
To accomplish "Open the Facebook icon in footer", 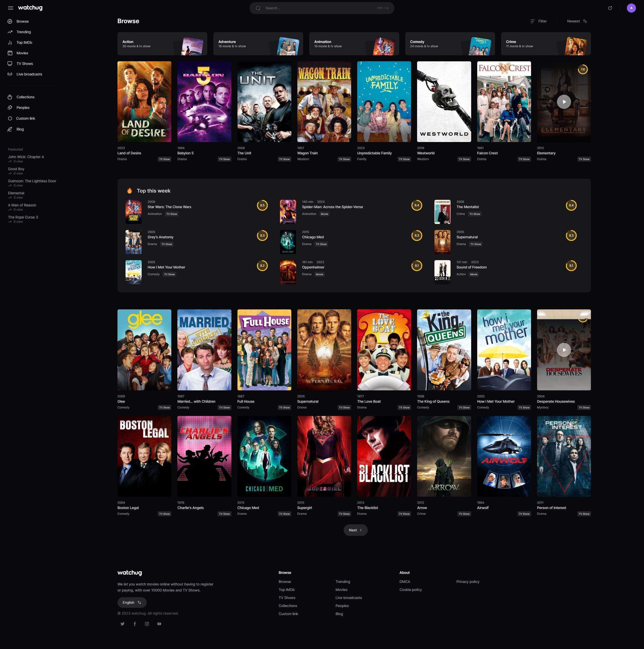I will tap(135, 624).
